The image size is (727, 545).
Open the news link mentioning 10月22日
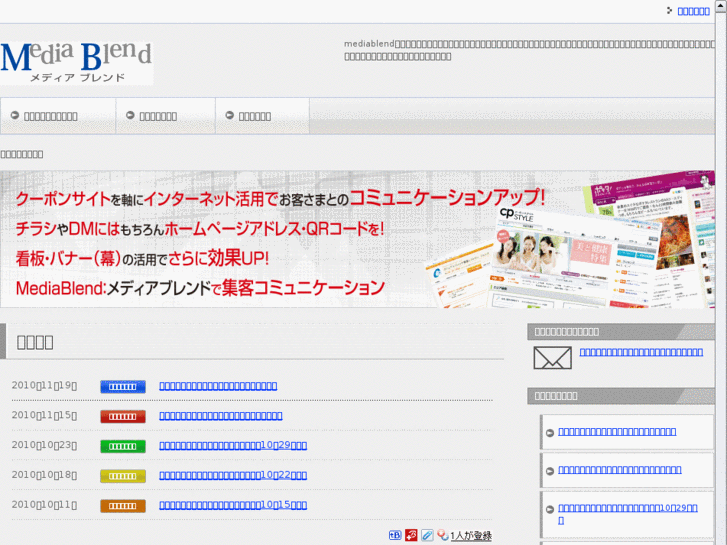pos(233,475)
